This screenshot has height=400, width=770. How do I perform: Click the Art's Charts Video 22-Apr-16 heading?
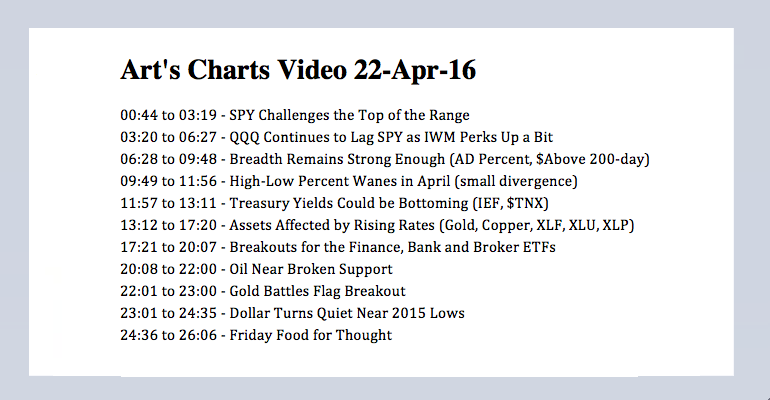click(x=298, y=70)
